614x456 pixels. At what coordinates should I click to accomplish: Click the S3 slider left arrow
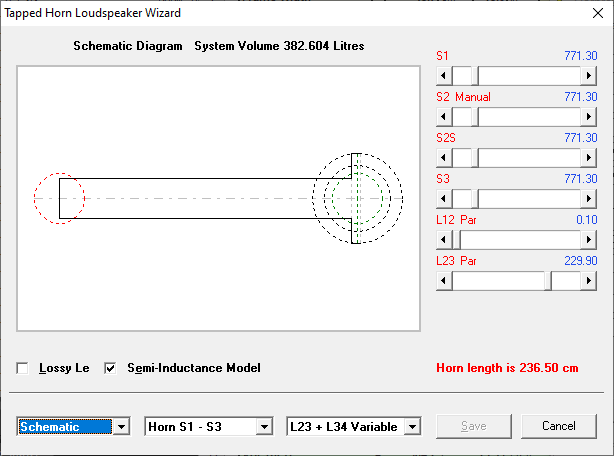pos(444,199)
